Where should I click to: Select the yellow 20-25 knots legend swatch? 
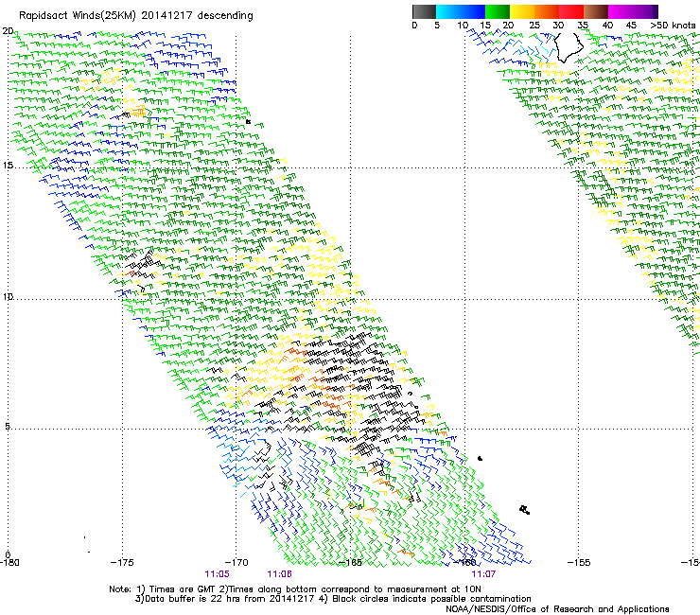(522, 11)
